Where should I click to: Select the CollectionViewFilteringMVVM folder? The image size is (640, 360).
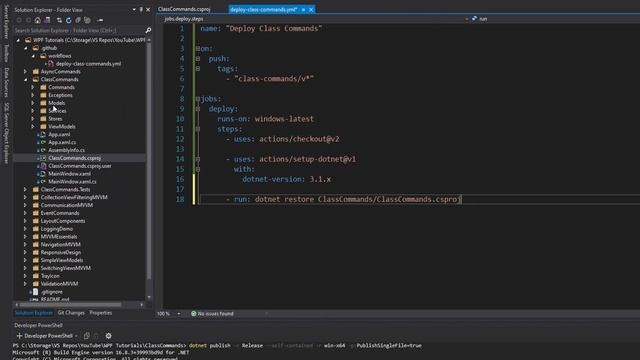pyautogui.click(x=74, y=197)
